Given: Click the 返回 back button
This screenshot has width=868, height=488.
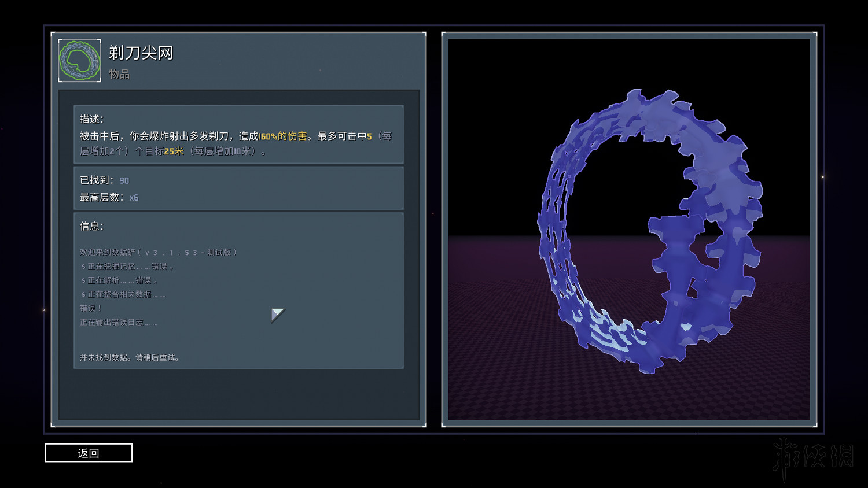Looking at the screenshot, I should pyautogui.click(x=89, y=453).
